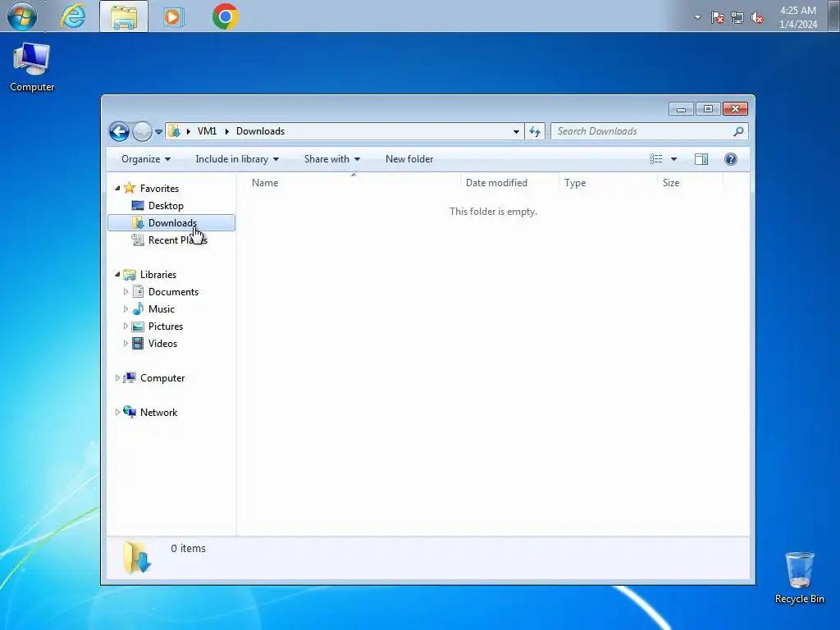The width and height of the screenshot is (840, 630).
Task: Open the Organize menu
Action: [146, 159]
